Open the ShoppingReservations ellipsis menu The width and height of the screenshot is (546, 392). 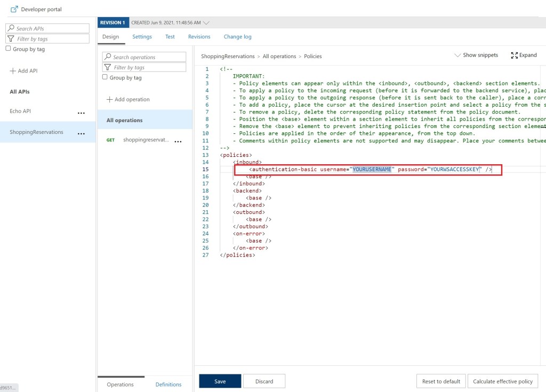pos(81,133)
